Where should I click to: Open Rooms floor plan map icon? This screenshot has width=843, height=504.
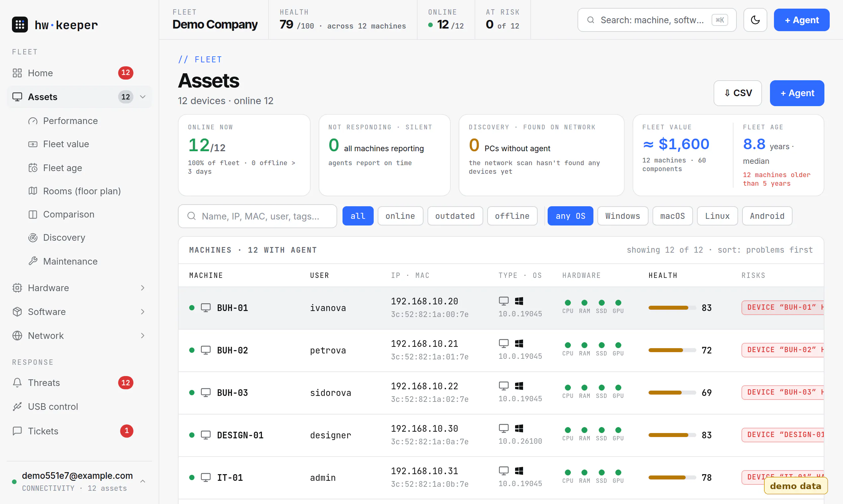33,191
